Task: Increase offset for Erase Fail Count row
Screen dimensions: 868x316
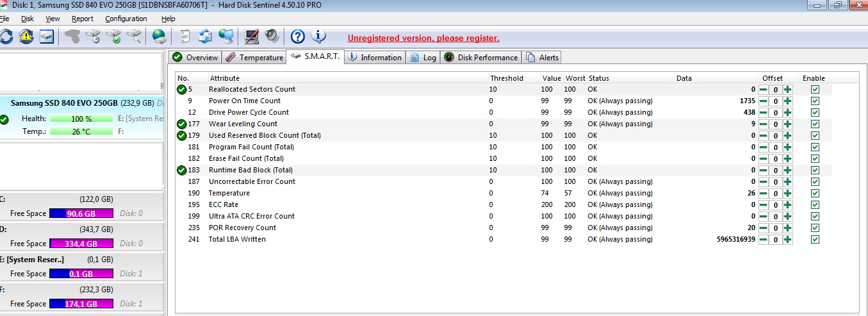Action: click(787, 159)
